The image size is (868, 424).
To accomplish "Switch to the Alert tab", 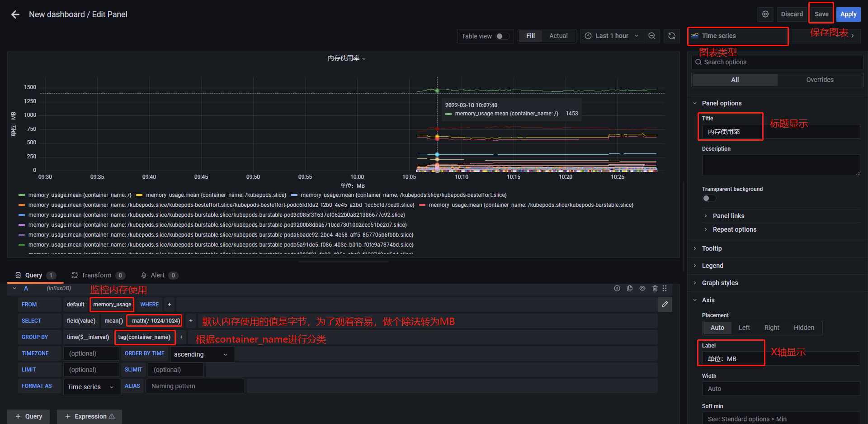I will point(159,275).
